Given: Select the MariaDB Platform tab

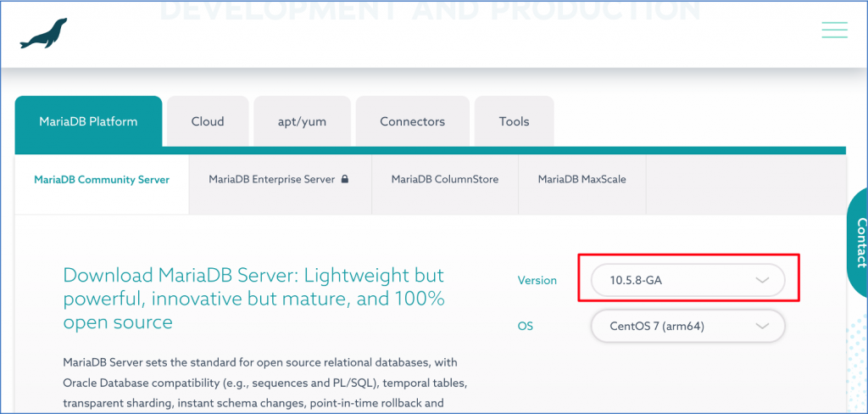Looking at the screenshot, I should (x=88, y=121).
